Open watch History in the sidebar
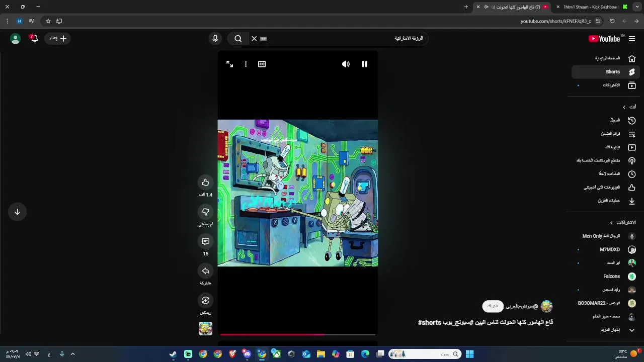644x362 pixels. click(x=606, y=120)
